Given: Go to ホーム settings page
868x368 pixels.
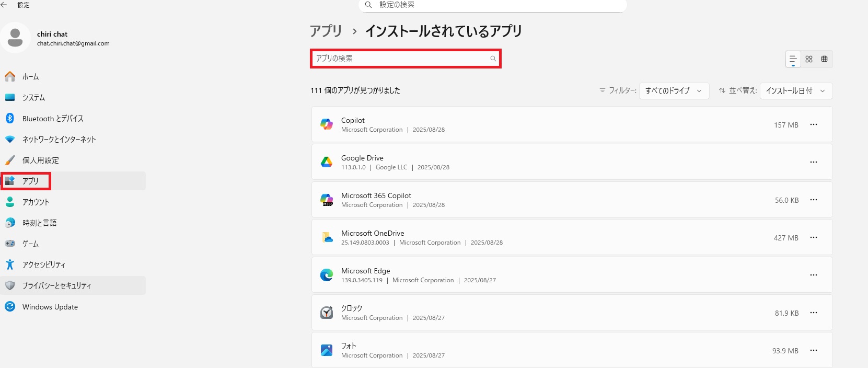Looking at the screenshot, I should coord(73,76).
